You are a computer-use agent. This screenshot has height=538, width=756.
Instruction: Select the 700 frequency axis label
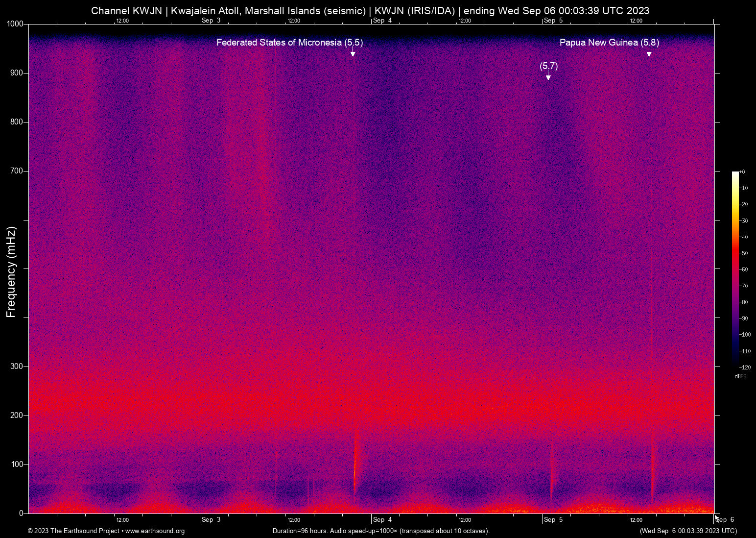coord(17,171)
